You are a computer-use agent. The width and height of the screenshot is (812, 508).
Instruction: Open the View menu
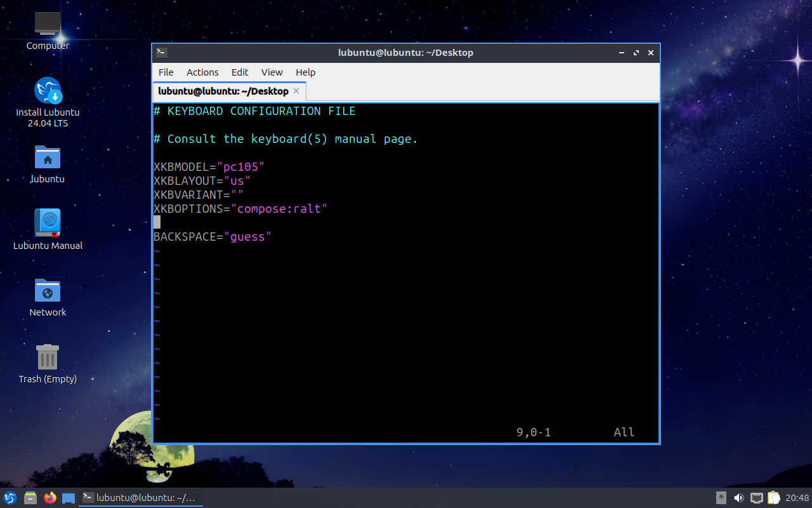point(272,72)
